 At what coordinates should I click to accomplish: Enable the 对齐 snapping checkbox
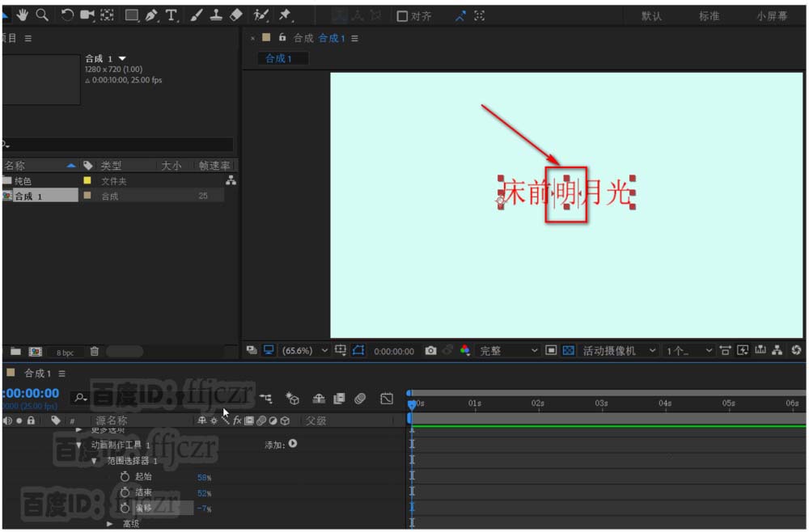tap(402, 16)
